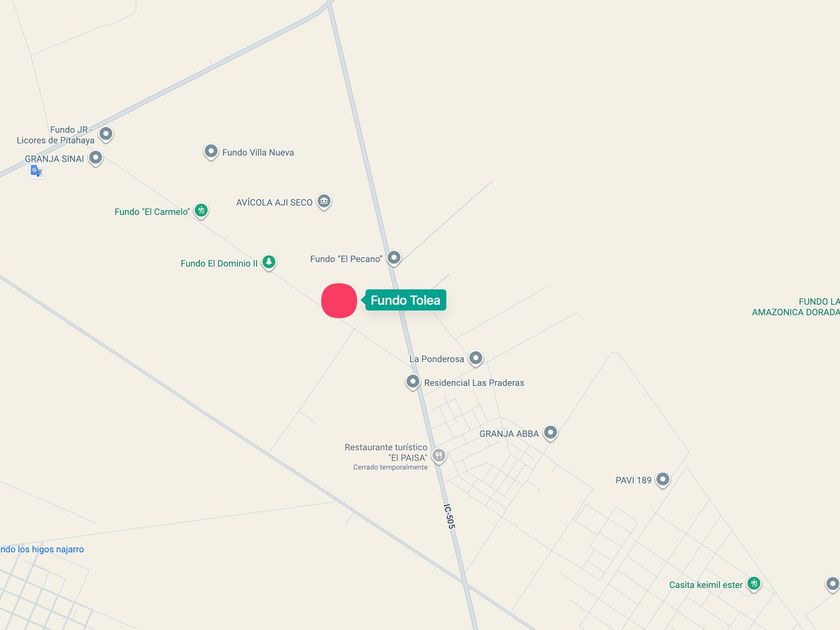Select the AVÍCOLA AJI SECO marker icon

pos(324,201)
